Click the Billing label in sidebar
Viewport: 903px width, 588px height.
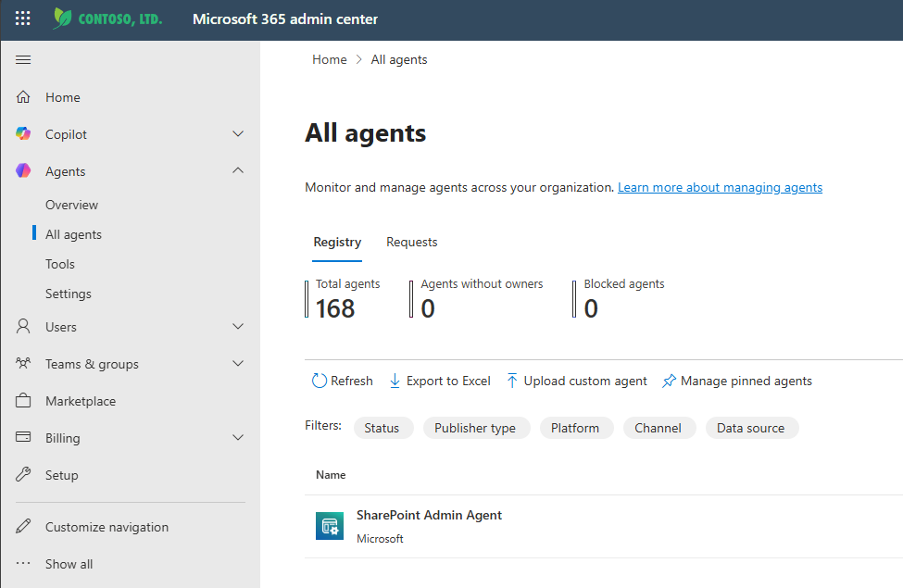(x=63, y=438)
